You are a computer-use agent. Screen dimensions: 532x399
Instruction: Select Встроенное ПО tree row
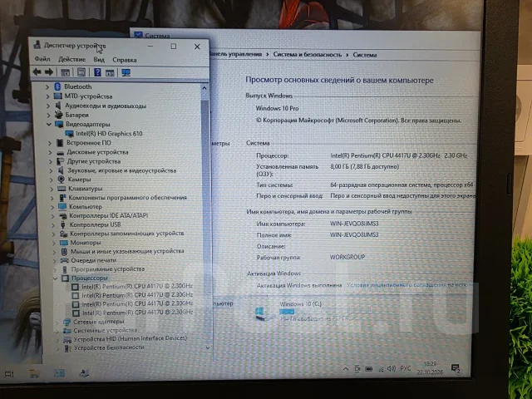point(89,143)
